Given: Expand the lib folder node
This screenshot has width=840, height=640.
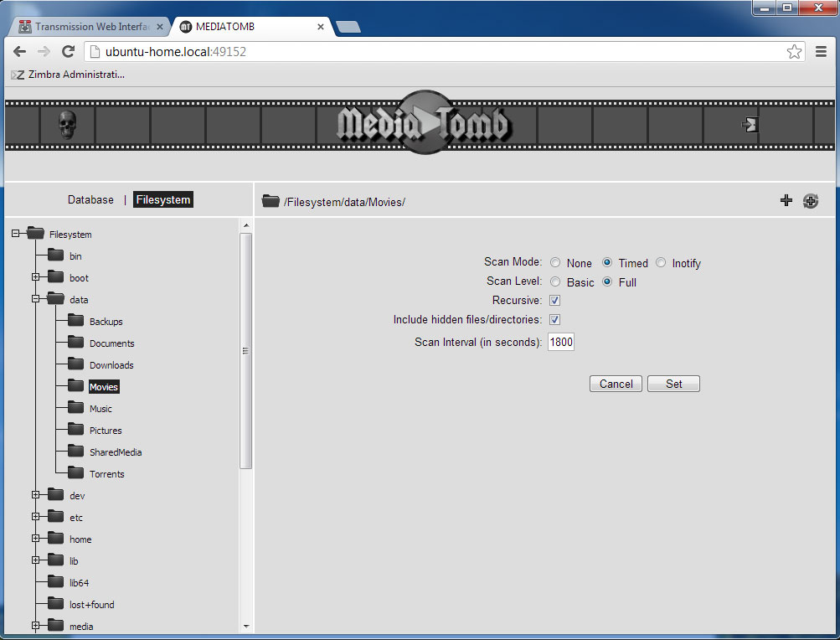Looking at the screenshot, I should [x=35, y=560].
